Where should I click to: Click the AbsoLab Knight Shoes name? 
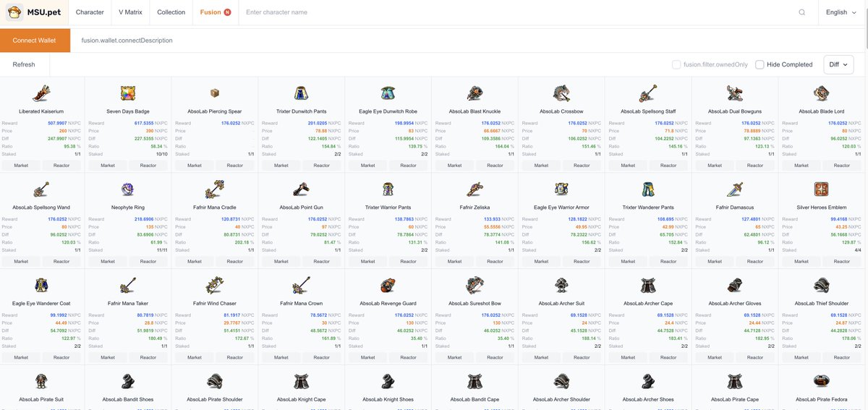point(388,399)
